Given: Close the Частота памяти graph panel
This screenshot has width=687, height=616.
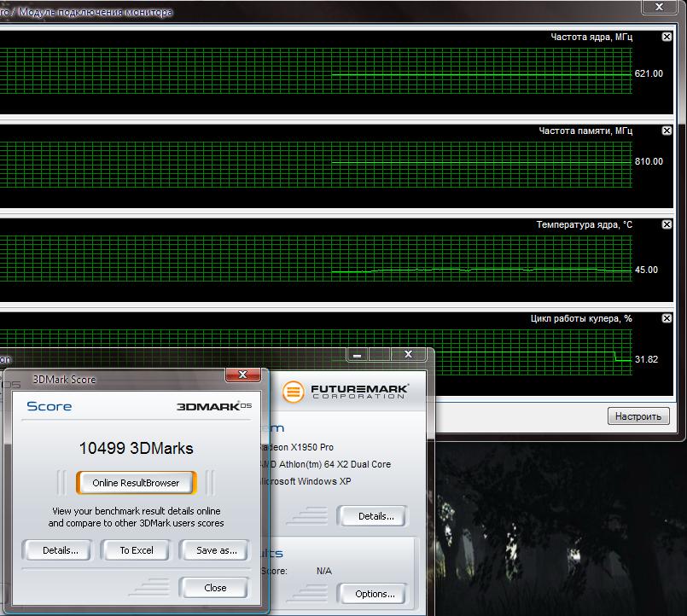Looking at the screenshot, I should [667, 131].
